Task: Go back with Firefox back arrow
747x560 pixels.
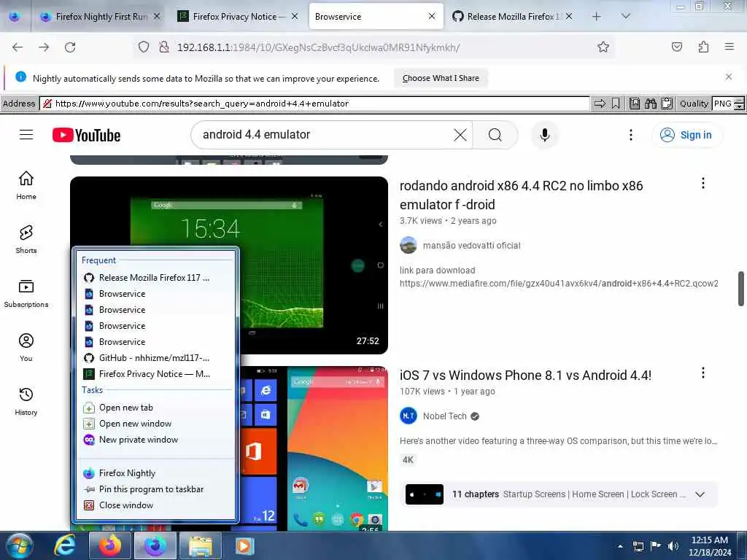Action: (18, 47)
